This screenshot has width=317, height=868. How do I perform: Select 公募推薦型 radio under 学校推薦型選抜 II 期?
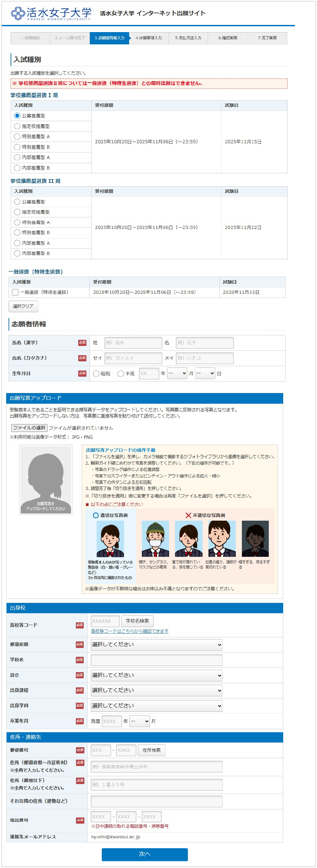[17, 202]
